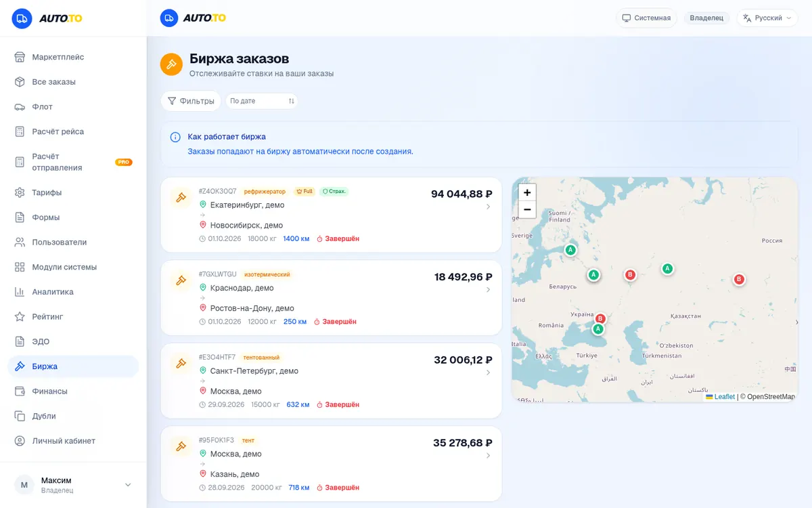The width and height of the screenshot is (812, 508).
Task: Open Расчёт рейса calculator
Action: click(73, 131)
